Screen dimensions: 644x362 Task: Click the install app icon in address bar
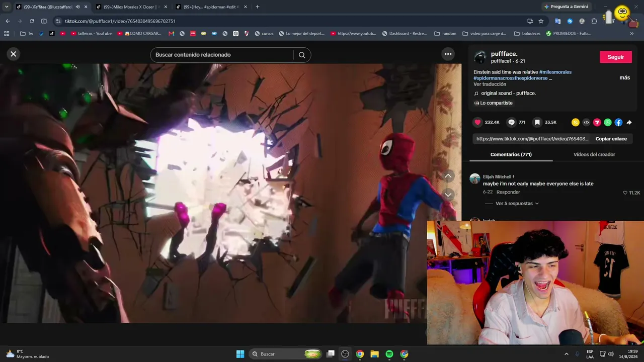tap(530, 21)
